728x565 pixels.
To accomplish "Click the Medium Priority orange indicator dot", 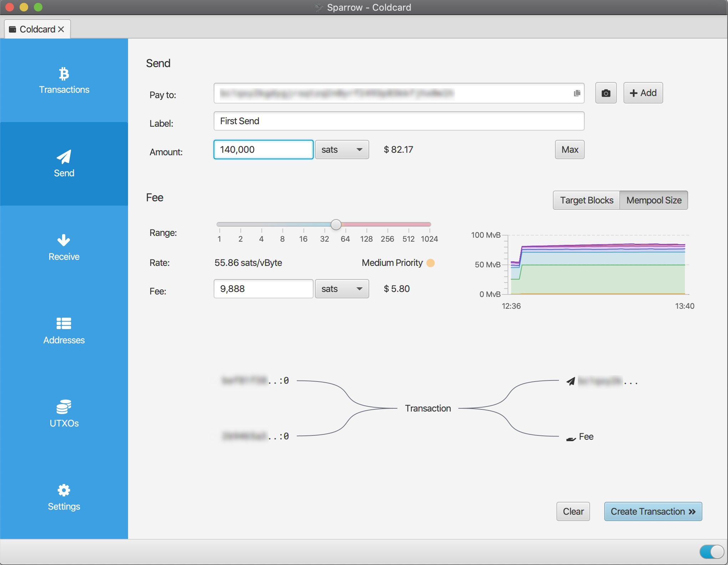I will coord(431,263).
